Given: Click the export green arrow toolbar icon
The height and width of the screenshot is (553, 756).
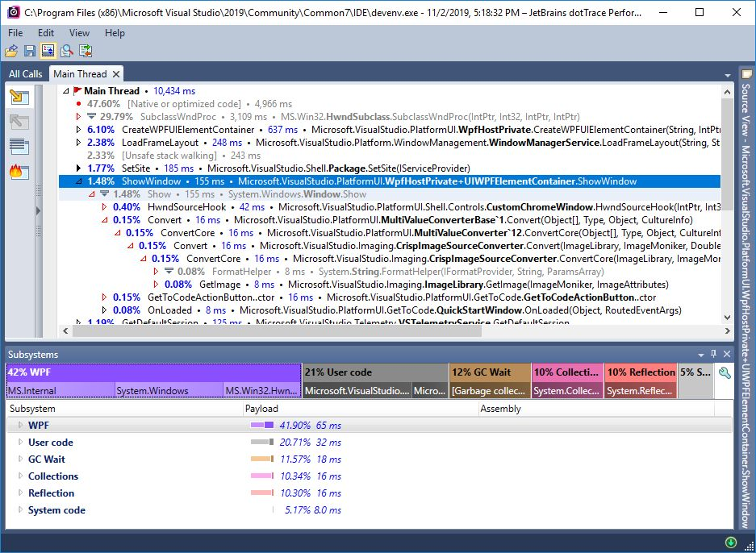Looking at the screenshot, I should click(86, 51).
